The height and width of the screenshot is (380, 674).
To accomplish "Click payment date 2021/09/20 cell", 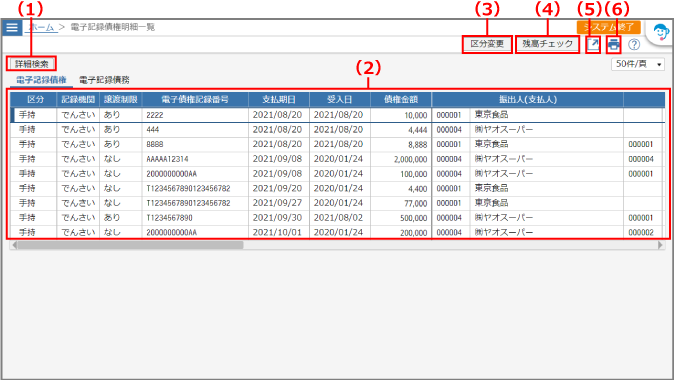I will coord(279,188).
